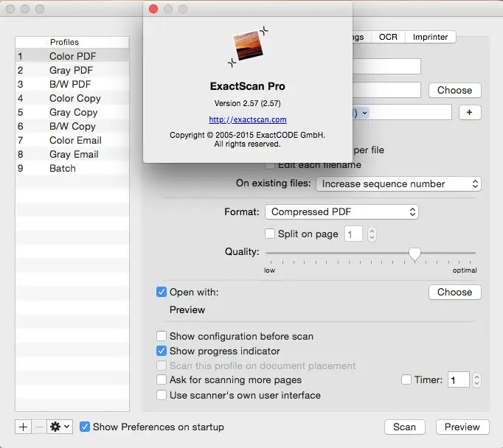Viewport: 503px width, 448px height.
Task: Select the B/W Copy profile
Action: [x=72, y=126]
